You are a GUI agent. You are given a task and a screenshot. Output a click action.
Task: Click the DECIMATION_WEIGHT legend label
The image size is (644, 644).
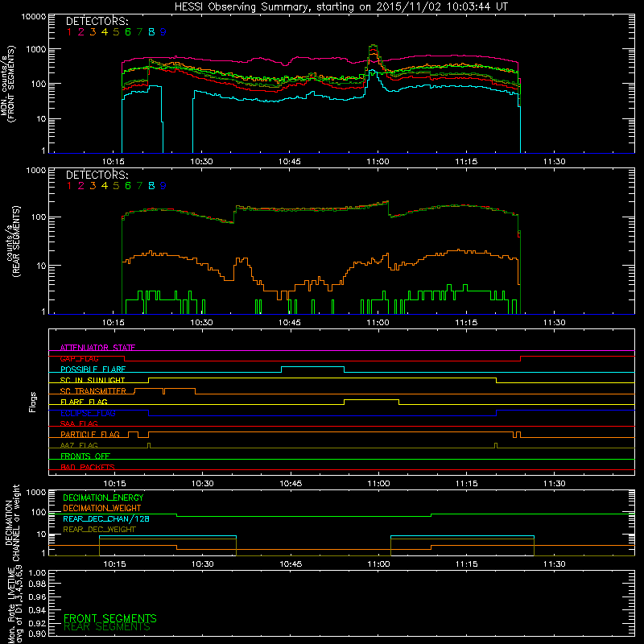[x=102, y=508]
